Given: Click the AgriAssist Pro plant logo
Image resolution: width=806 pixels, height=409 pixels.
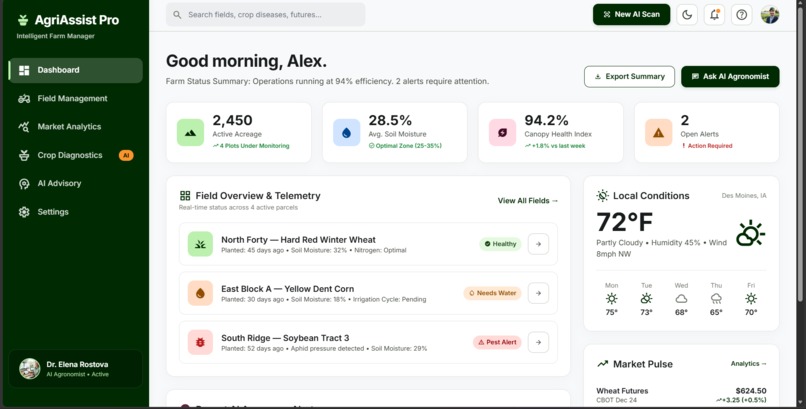Looking at the screenshot, I should coord(23,20).
